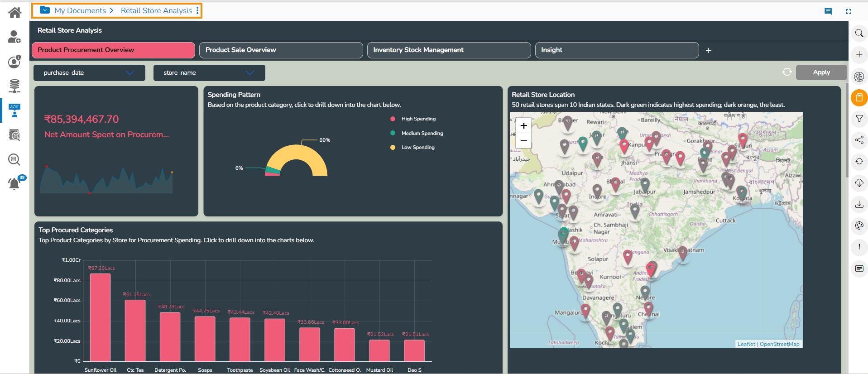Open the comments chat icon
This screenshot has height=374, width=868.
(x=828, y=12)
